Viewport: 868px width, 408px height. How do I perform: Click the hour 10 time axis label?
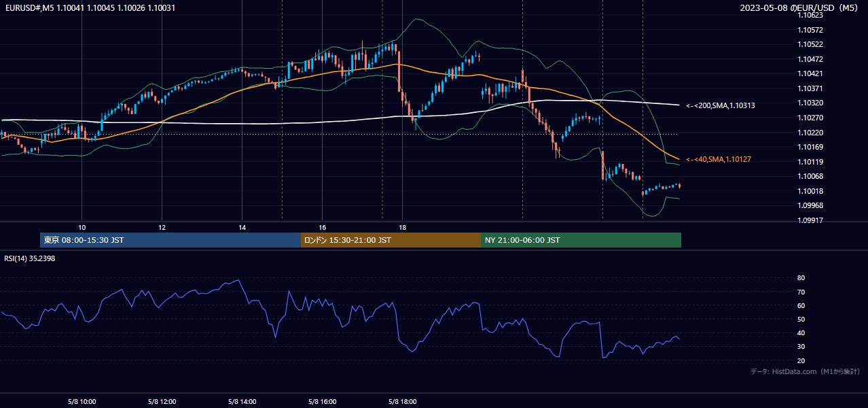pos(82,227)
